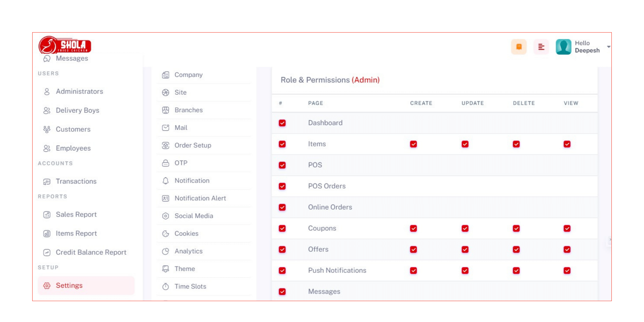Click the orange orders icon in header
Screen dimensions: 644x322
(519, 47)
